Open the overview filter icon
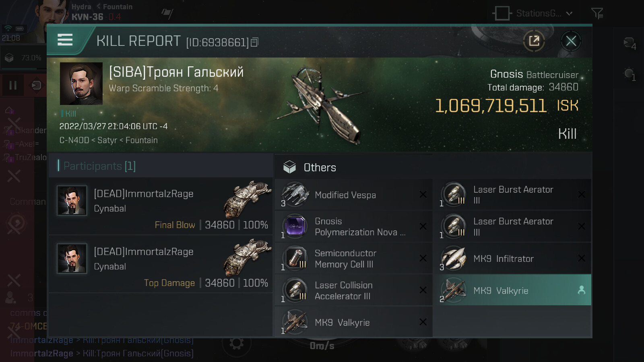 click(x=597, y=14)
